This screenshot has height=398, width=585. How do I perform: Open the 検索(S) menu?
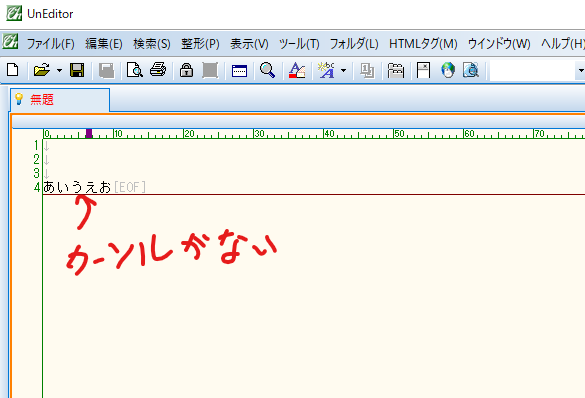click(x=152, y=44)
